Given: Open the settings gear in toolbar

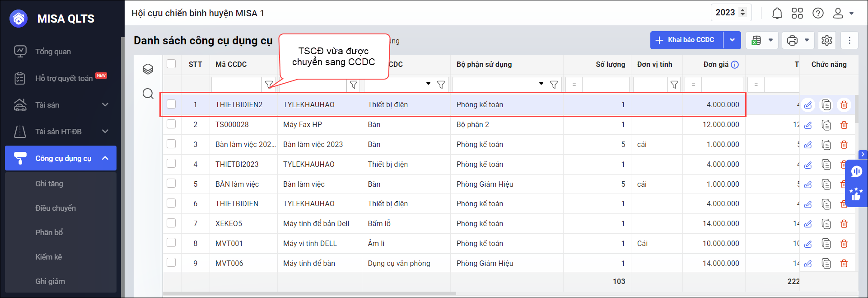Looking at the screenshot, I should (x=827, y=40).
